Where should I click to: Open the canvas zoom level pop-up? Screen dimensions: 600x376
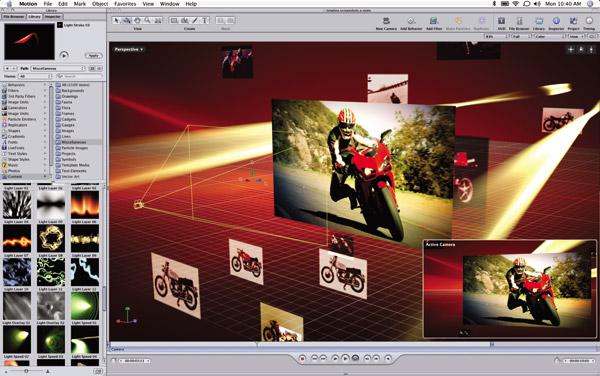[x=497, y=36]
